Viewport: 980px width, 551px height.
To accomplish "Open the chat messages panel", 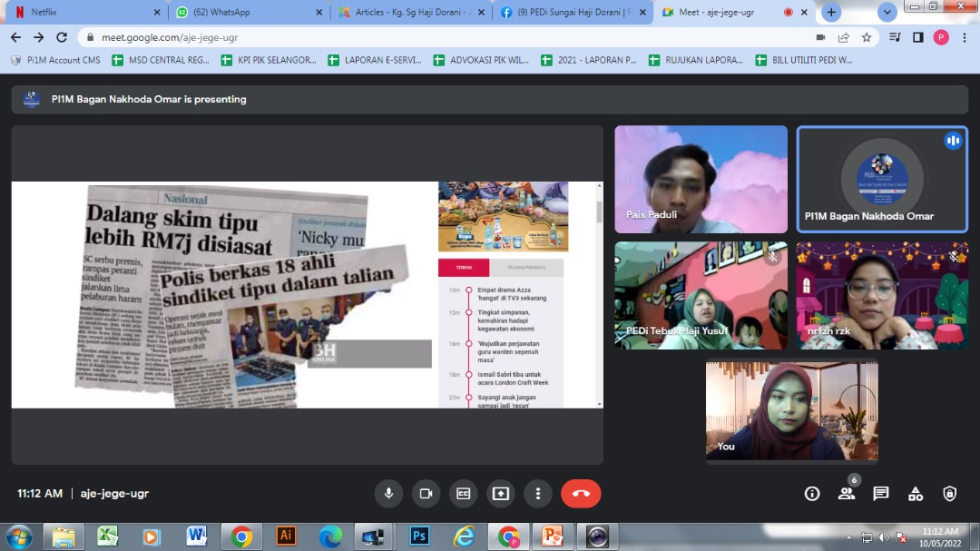I will [880, 494].
